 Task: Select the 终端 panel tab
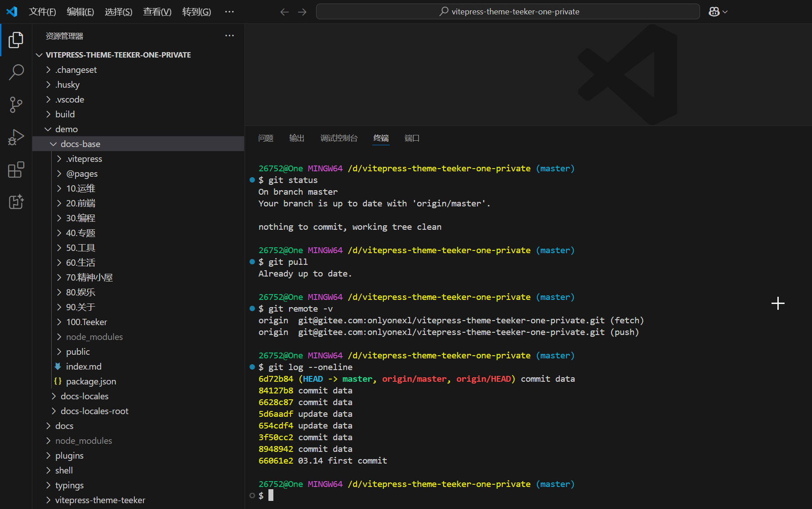[381, 138]
